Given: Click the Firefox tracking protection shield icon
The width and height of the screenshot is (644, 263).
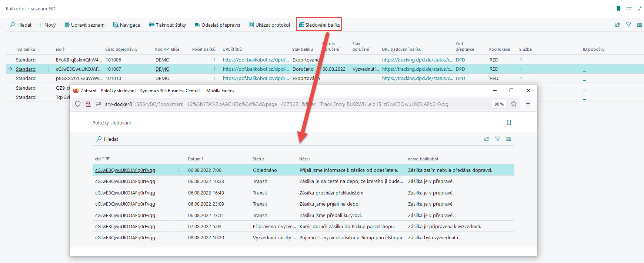Looking at the screenshot, I should 78,104.
